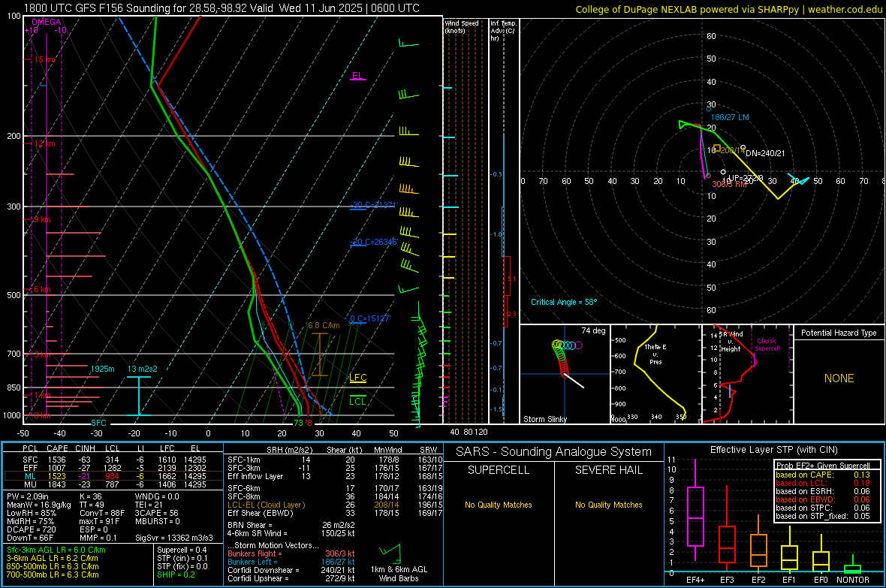Image resolution: width=886 pixels, height=588 pixels.
Task: Click the sounding title with valid date
Action: click(x=221, y=8)
